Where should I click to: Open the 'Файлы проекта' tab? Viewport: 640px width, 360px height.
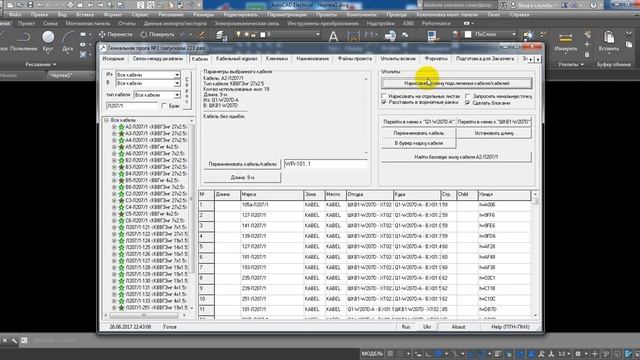click(x=354, y=59)
